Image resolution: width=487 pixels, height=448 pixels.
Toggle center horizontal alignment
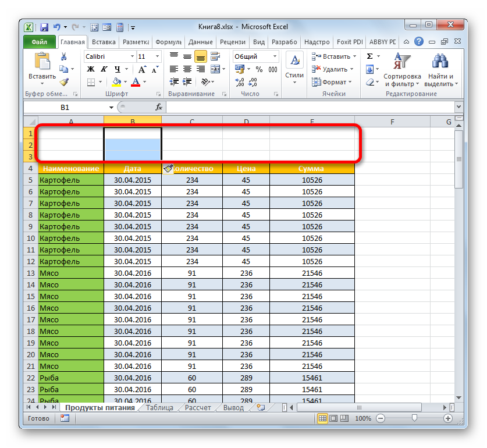[x=187, y=69]
